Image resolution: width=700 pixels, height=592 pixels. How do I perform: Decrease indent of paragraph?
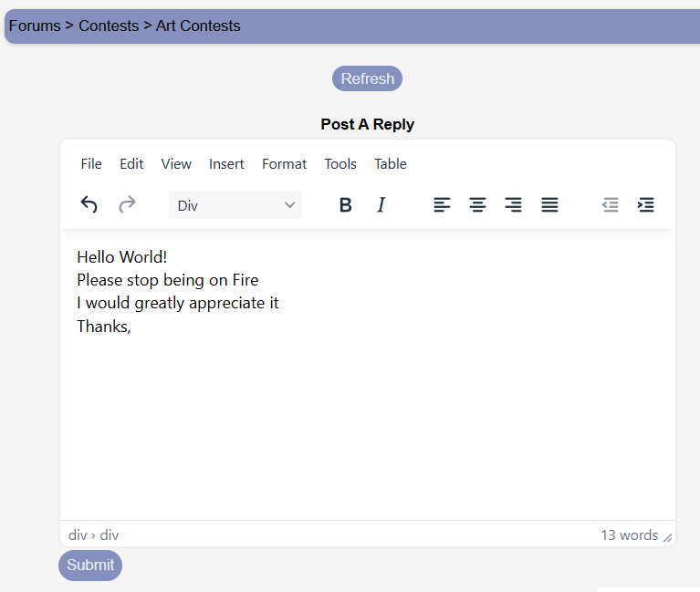611,204
